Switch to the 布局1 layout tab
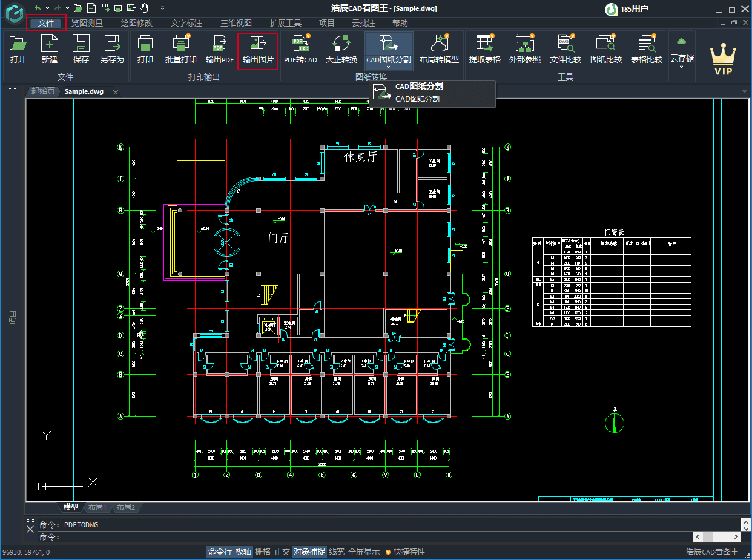 point(97,507)
